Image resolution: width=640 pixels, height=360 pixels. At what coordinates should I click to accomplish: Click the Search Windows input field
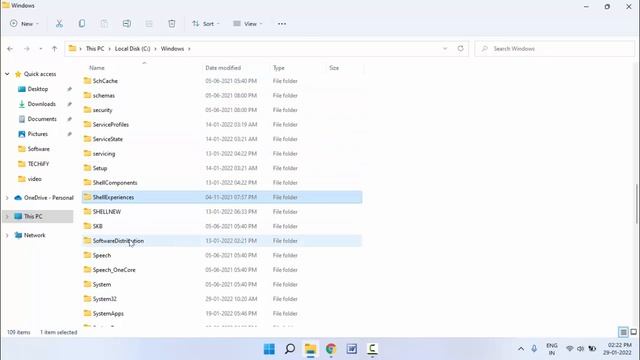tap(555, 49)
